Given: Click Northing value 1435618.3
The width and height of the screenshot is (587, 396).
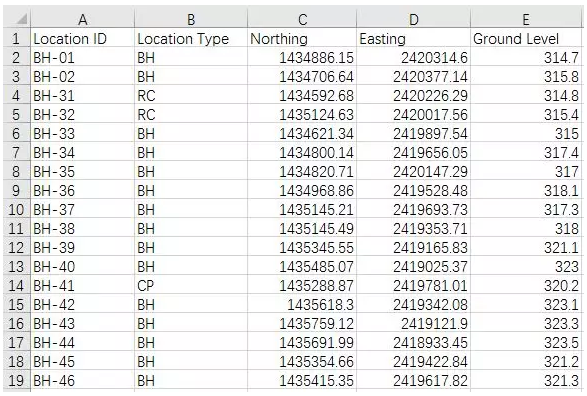Looking at the screenshot, I should point(302,305).
